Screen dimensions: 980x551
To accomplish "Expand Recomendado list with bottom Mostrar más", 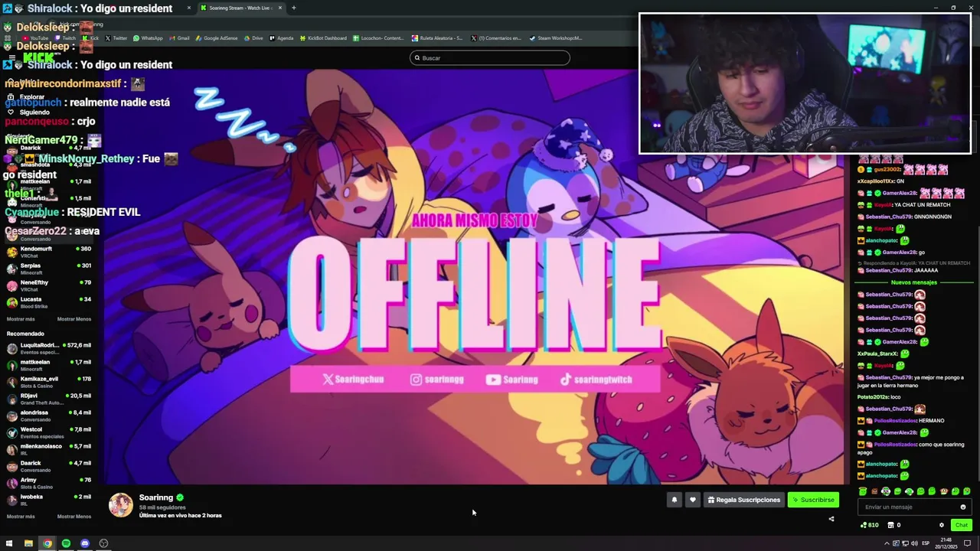I will [21, 517].
